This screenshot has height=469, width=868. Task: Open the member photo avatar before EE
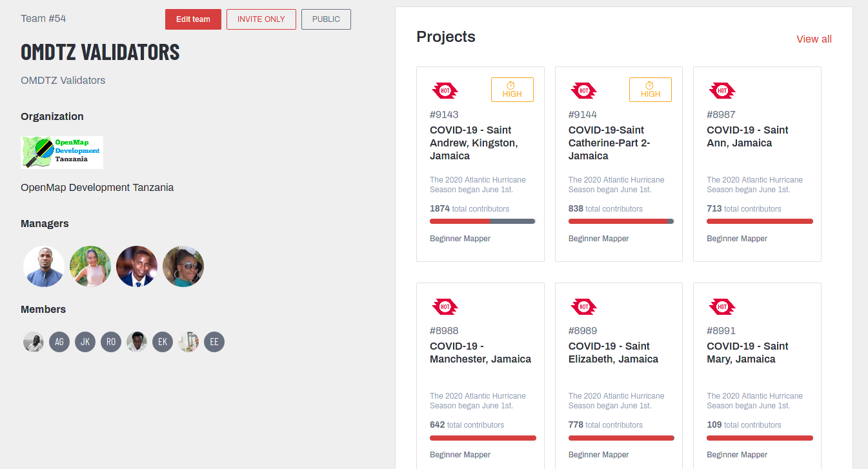coord(188,342)
